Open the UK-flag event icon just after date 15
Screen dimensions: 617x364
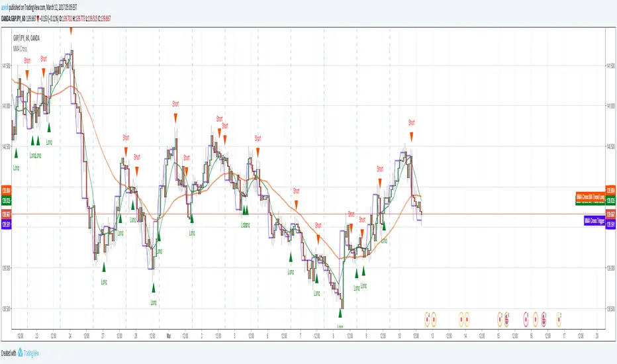click(507, 320)
